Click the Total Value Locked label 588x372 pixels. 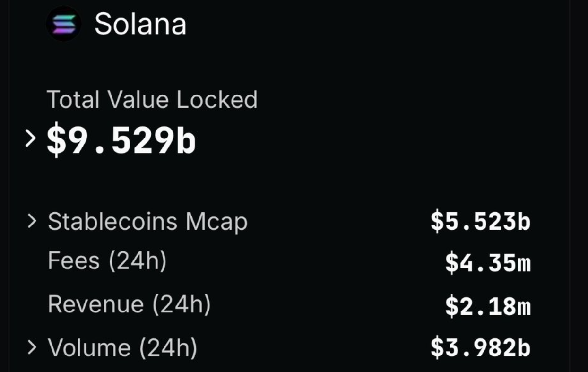click(x=152, y=100)
